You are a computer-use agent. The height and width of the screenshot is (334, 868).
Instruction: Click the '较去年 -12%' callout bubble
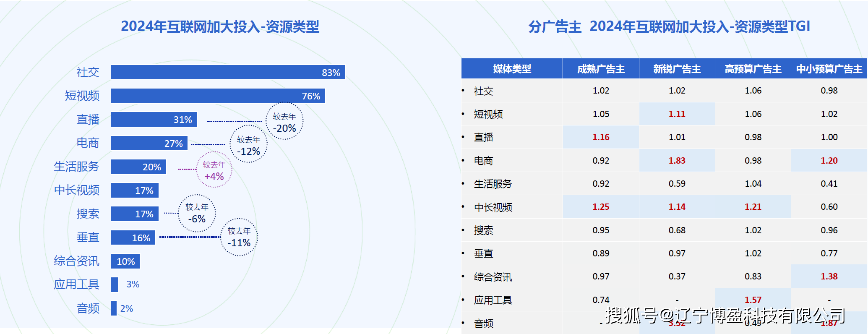pyautogui.click(x=248, y=144)
